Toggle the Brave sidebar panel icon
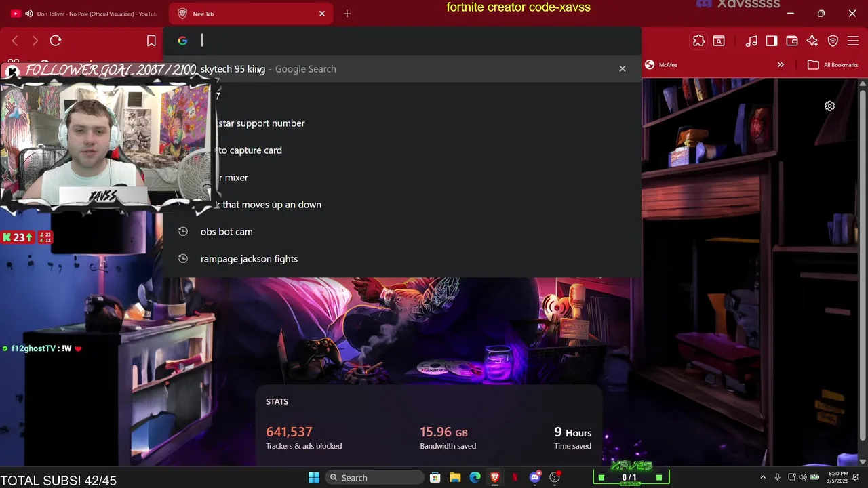The image size is (868, 488). 772,41
